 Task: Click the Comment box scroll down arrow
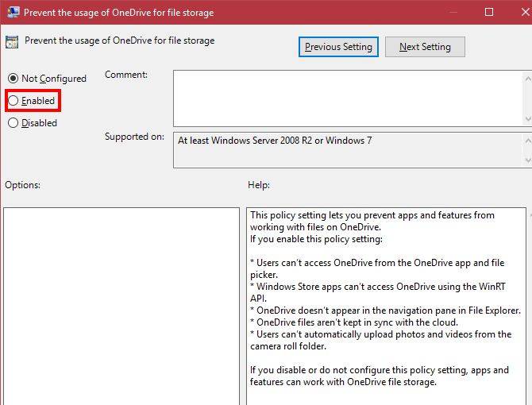click(x=528, y=118)
